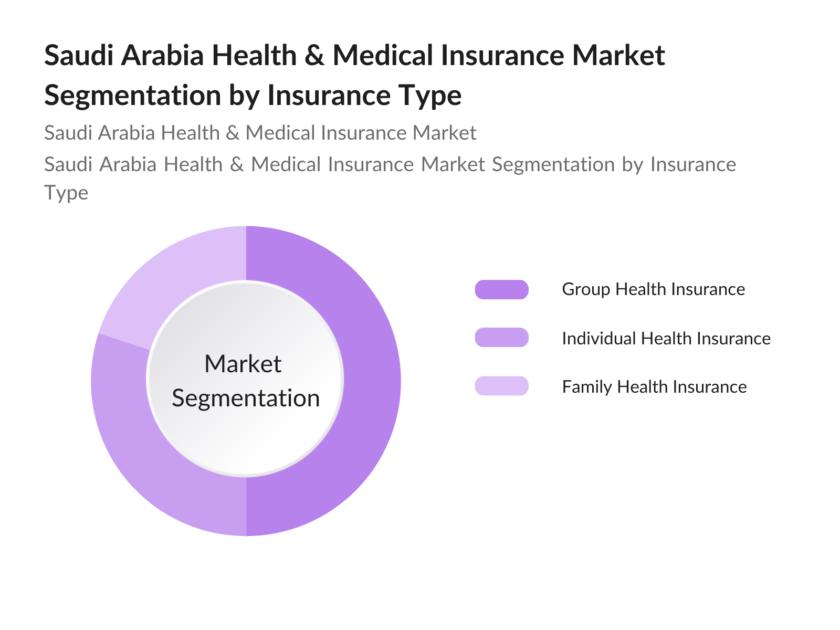Click the Family Health Insurance legend swatch

point(501,386)
